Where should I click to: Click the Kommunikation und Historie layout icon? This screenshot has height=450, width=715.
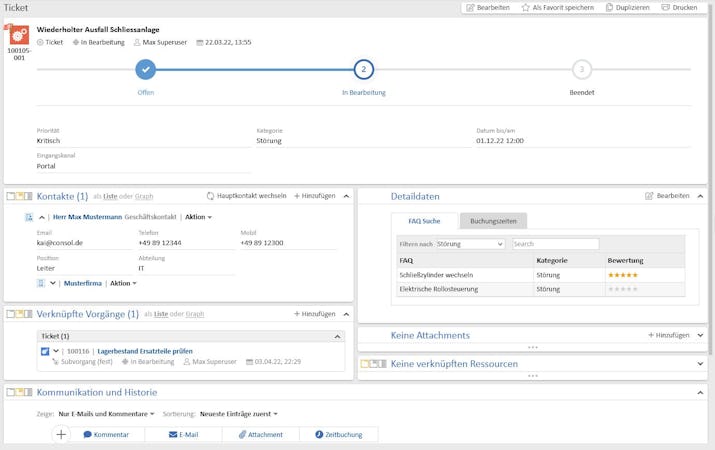19,392
